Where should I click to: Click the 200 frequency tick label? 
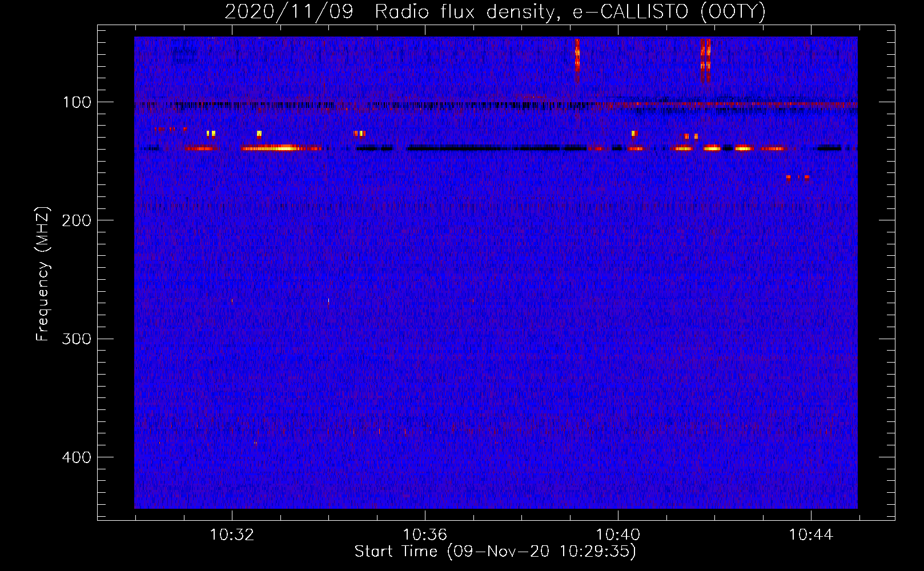[x=77, y=220]
